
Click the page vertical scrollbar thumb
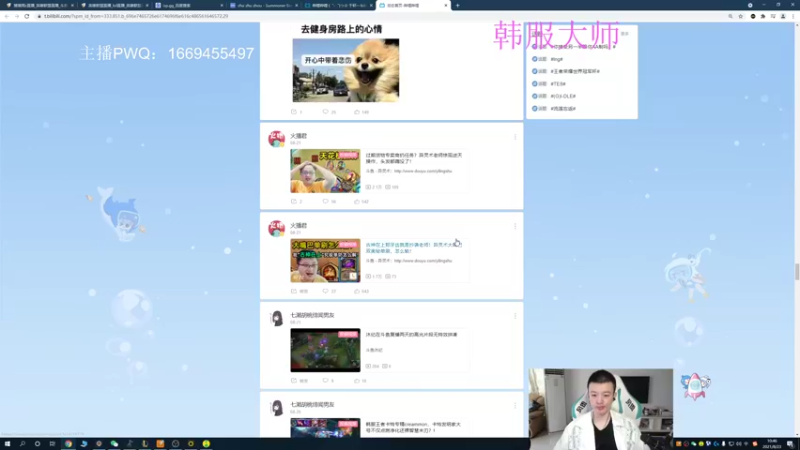coord(796,271)
